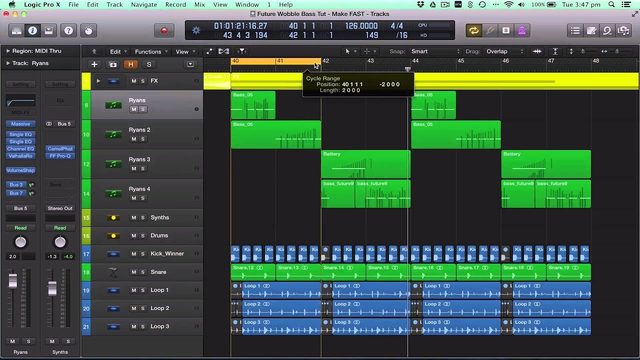Click the Snare track drum icon
This screenshot has height=360, width=640.
113,273
